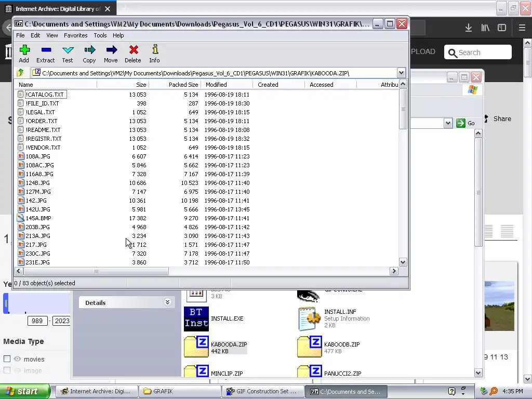
Task: Select the INSTALL.EXE icon in GRAFIK
Action: 196,319
